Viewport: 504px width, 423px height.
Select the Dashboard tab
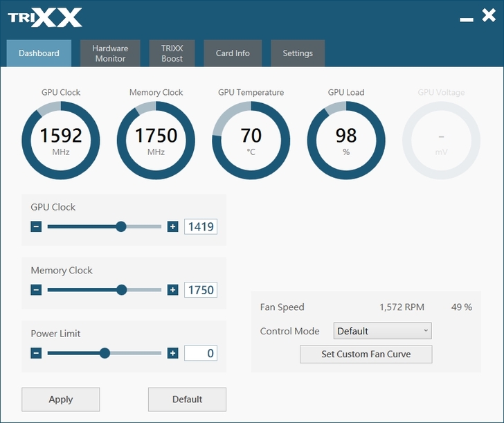39,53
